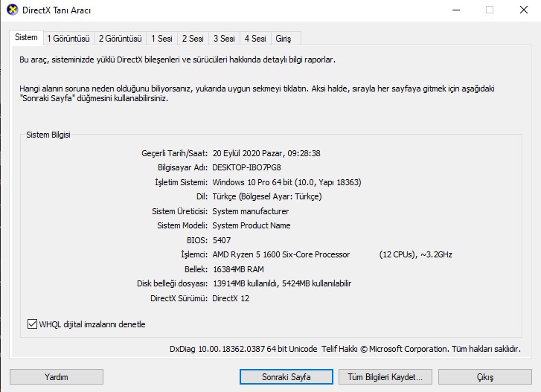The image size is (541, 392).
Task: Click the Yardım button
Action: click(57, 377)
